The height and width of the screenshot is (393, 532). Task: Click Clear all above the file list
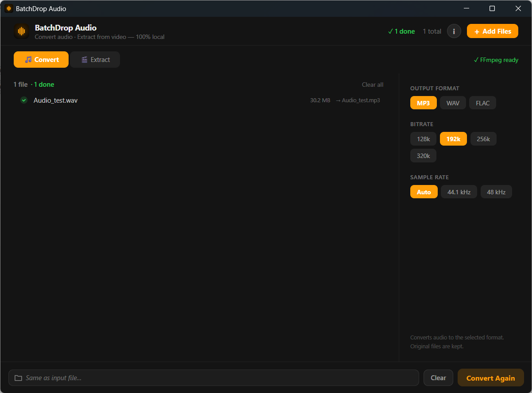point(373,85)
